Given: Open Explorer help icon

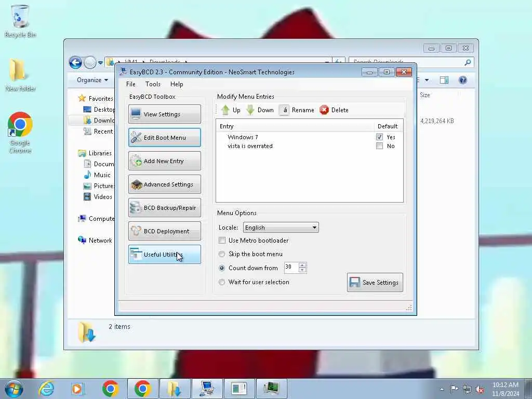Looking at the screenshot, I should pos(462,80).
